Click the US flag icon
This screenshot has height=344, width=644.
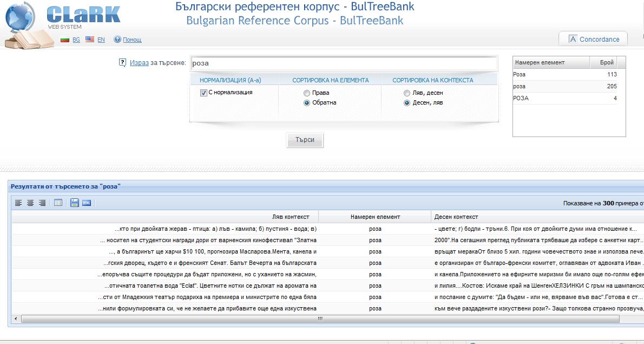90,40
